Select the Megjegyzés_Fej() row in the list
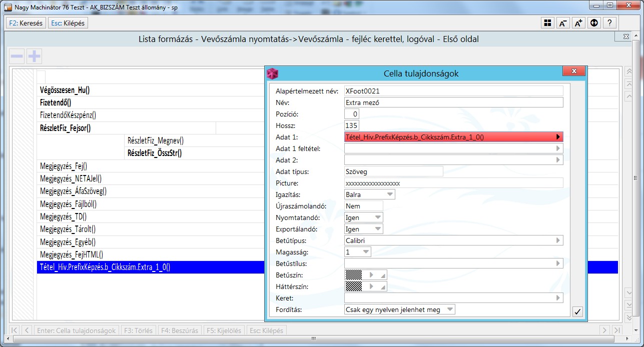 pyautogui.click(x=64, y=166)
